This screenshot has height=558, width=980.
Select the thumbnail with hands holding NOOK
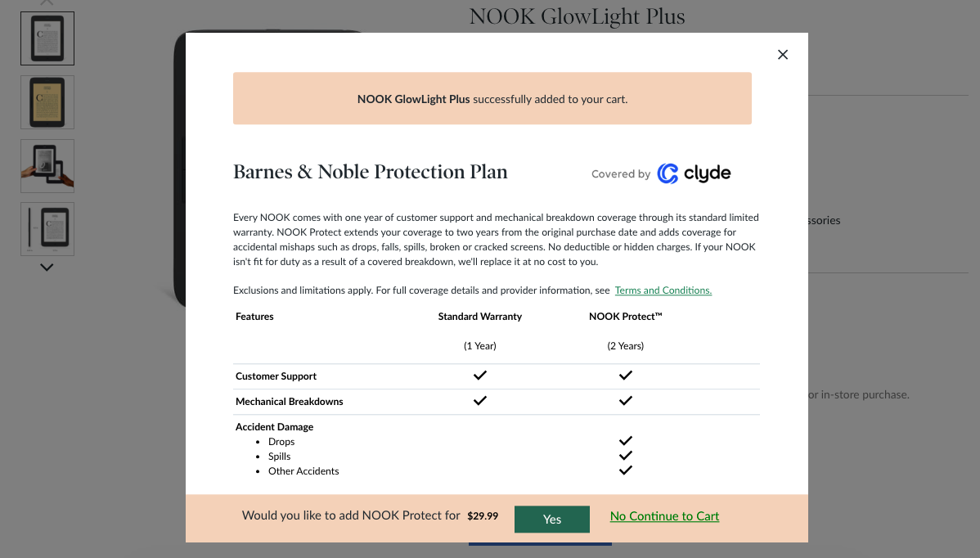pos(47,166)
